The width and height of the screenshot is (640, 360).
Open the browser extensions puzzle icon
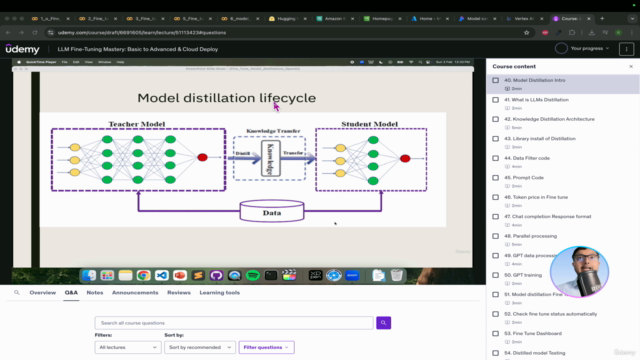click(x=572, y=33)
